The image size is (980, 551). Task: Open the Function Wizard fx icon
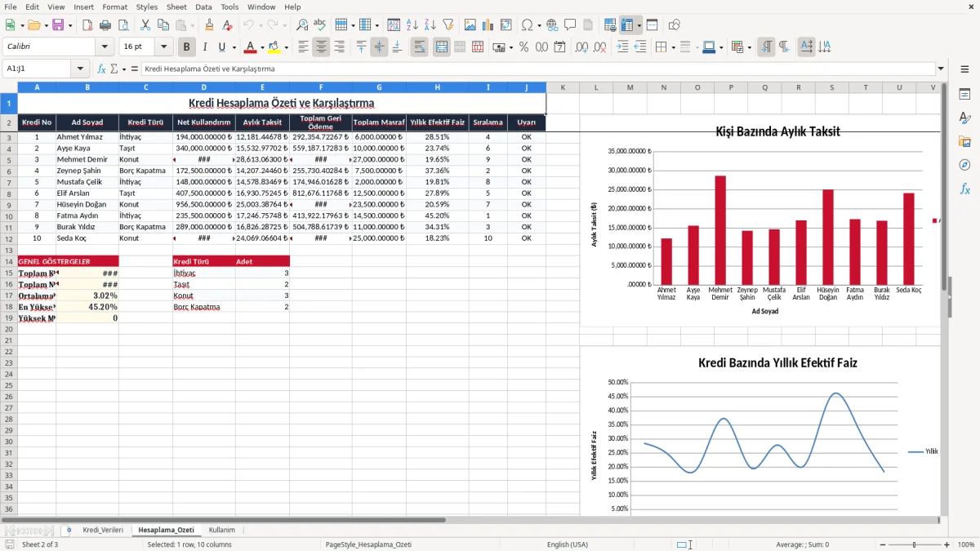102,69
